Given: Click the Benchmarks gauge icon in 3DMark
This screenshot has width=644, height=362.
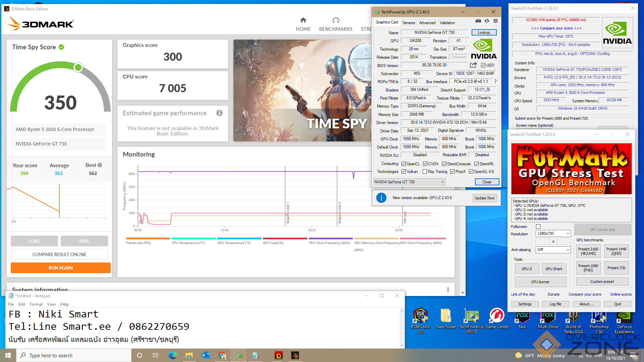Looking at the screenshot, I should 336,20.
